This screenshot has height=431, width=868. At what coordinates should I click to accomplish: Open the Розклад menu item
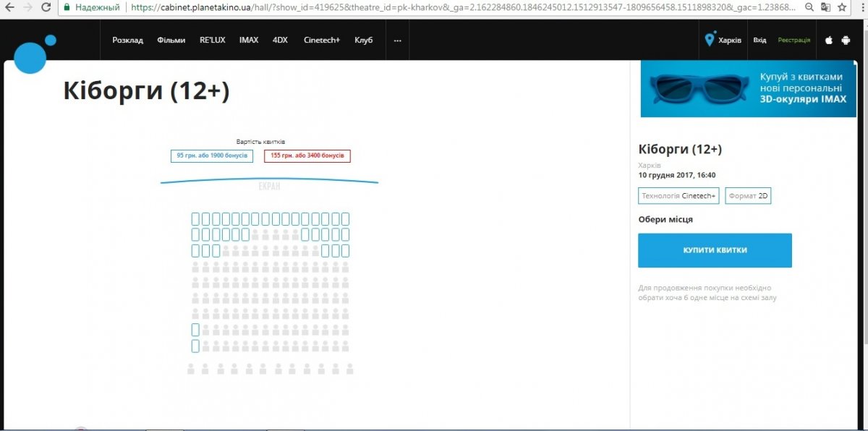tap(127, 40)
